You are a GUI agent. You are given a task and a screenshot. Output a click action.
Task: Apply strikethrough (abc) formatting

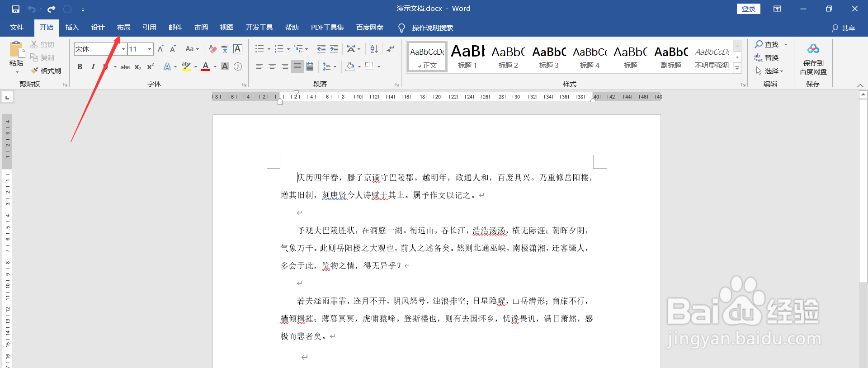[125, 67]
